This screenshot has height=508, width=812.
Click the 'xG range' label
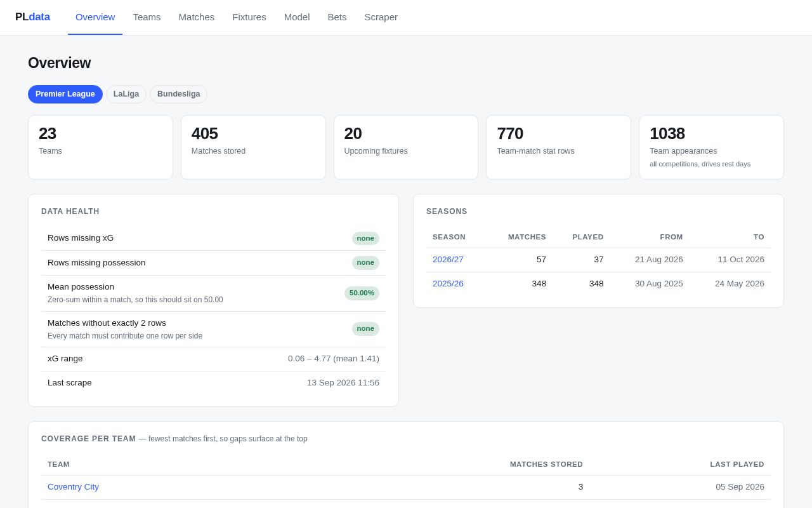[x=65, y=359]
